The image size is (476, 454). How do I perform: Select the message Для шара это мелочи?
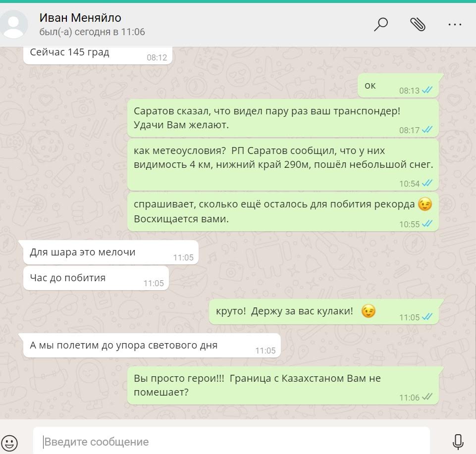pos(111,252)
